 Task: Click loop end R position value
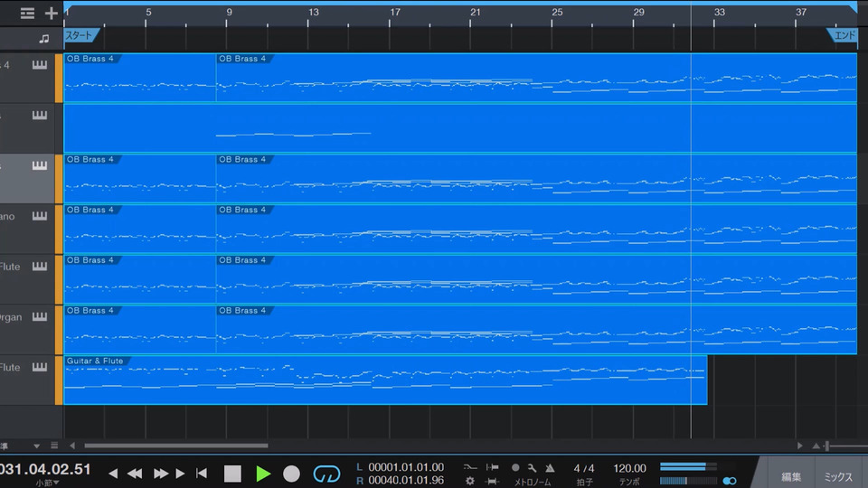pos(406,480)
